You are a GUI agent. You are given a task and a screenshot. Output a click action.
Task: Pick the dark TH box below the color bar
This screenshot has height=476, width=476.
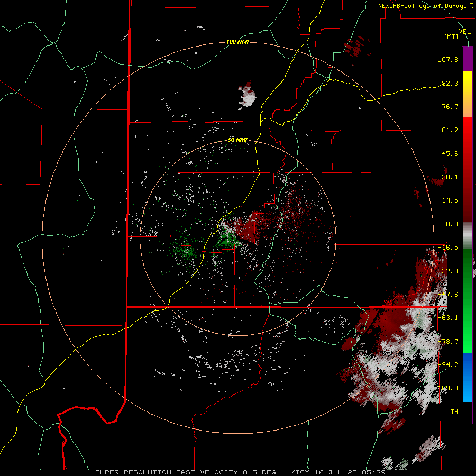pos(467,413)
